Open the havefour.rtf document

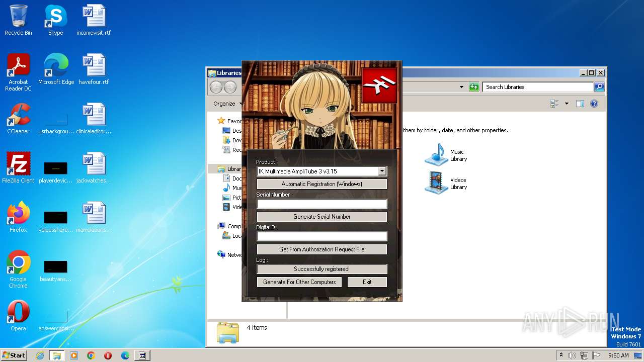tap(94, 69)
